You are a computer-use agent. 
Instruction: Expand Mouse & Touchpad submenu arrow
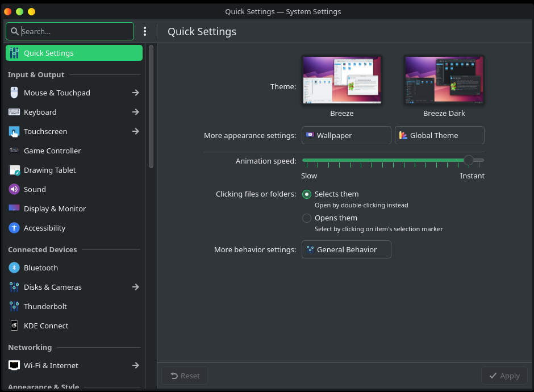tap(136, 93)
